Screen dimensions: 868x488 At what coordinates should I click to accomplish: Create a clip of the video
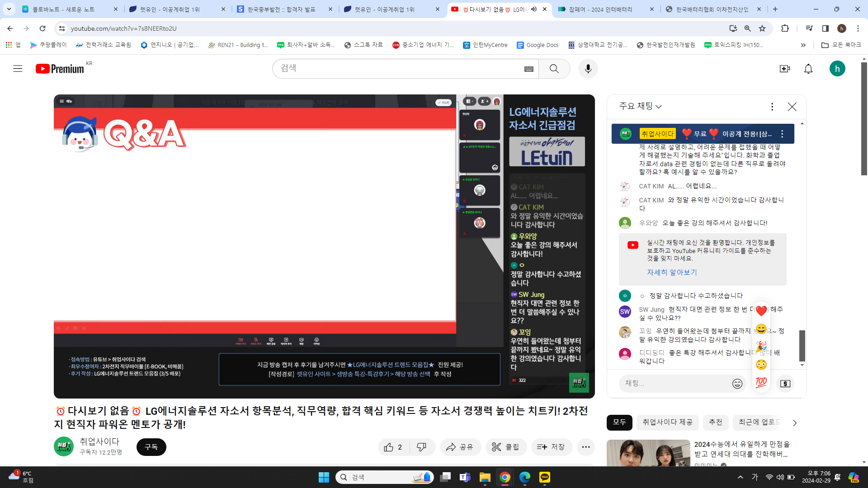tap(506, 447)
